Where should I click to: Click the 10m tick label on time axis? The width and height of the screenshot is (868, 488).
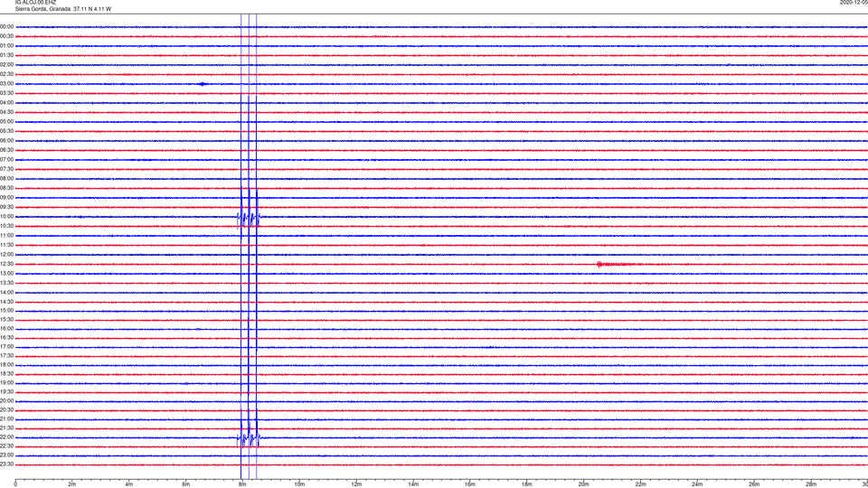pos(299,484)
